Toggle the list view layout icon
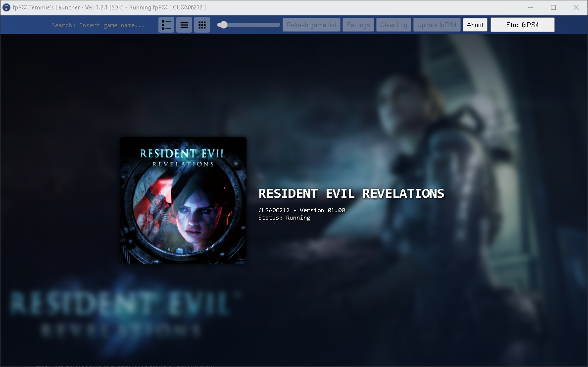 [184, 24]
